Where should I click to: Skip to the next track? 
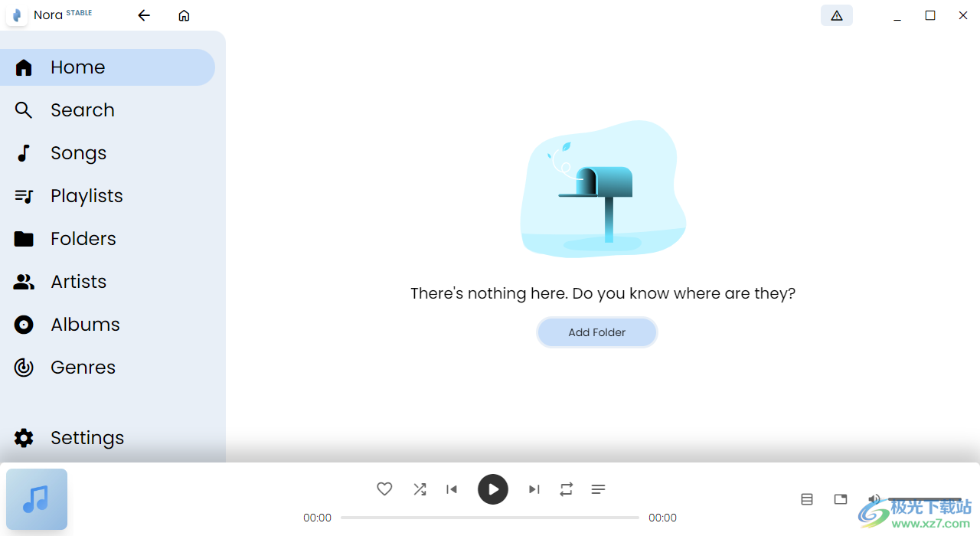534,489
